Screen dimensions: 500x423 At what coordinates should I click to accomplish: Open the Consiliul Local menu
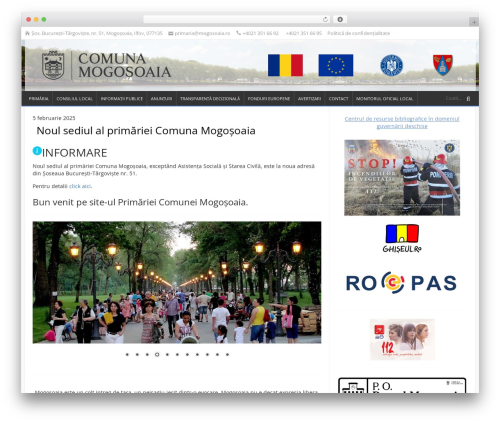(74, 99)
